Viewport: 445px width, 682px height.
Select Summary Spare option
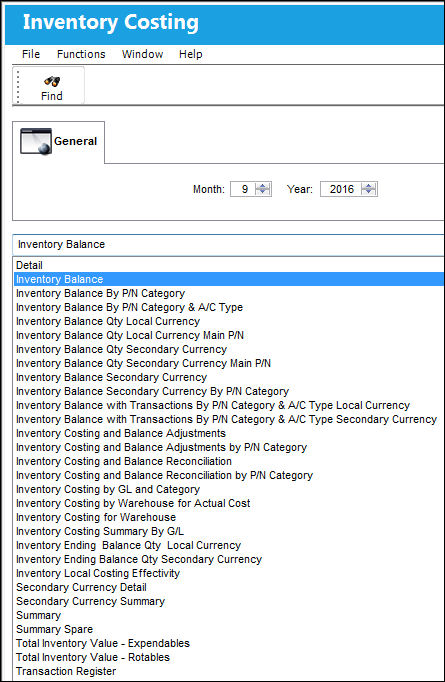pos(229,629)
